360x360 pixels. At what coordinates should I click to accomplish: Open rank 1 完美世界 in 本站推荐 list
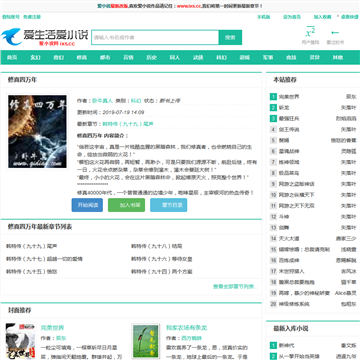click(x=289, y=97)
